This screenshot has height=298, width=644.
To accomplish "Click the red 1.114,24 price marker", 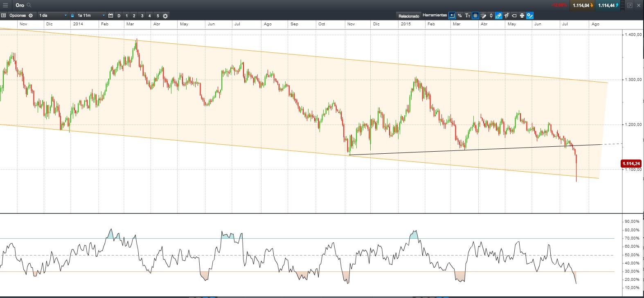I will tap(631, 164).
